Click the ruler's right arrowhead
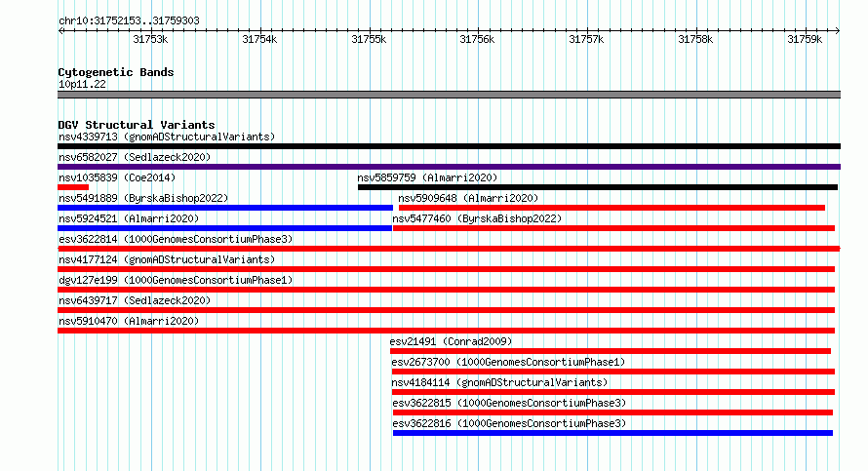The width and height of the screenshot is (868, 471). click(x=838, y=31)
